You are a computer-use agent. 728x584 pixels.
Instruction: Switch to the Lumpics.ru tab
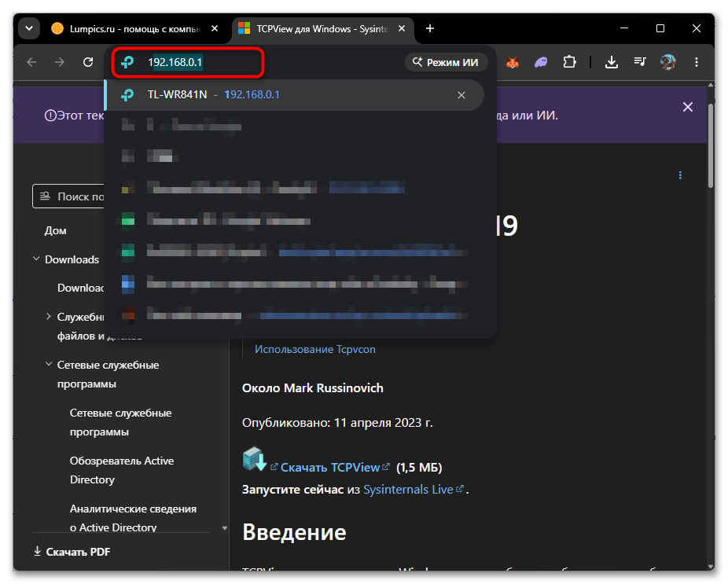(x=134, y=29)
